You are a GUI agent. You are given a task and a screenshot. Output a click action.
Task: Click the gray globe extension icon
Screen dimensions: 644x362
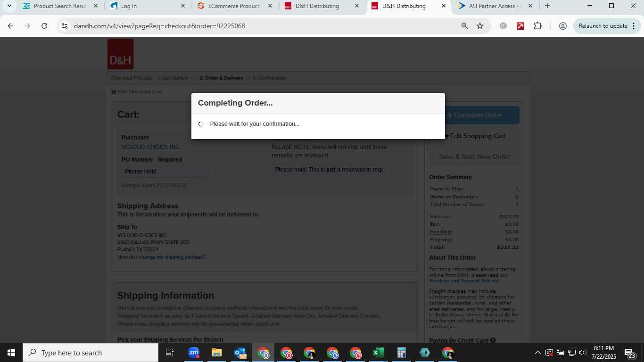tap(504, 26)
